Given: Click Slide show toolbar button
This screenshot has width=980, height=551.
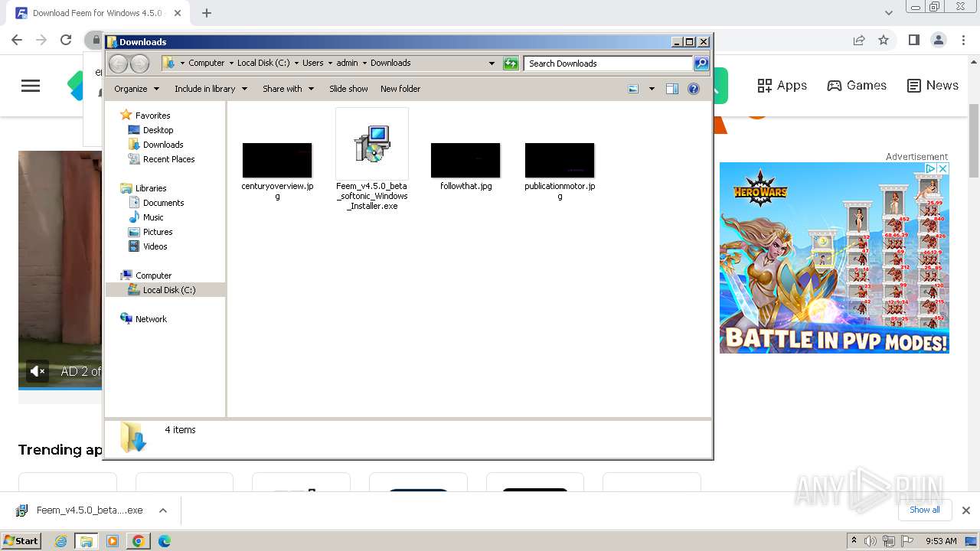Looking at the screenshot, I should pyautogui.click(x=348, y=89).
